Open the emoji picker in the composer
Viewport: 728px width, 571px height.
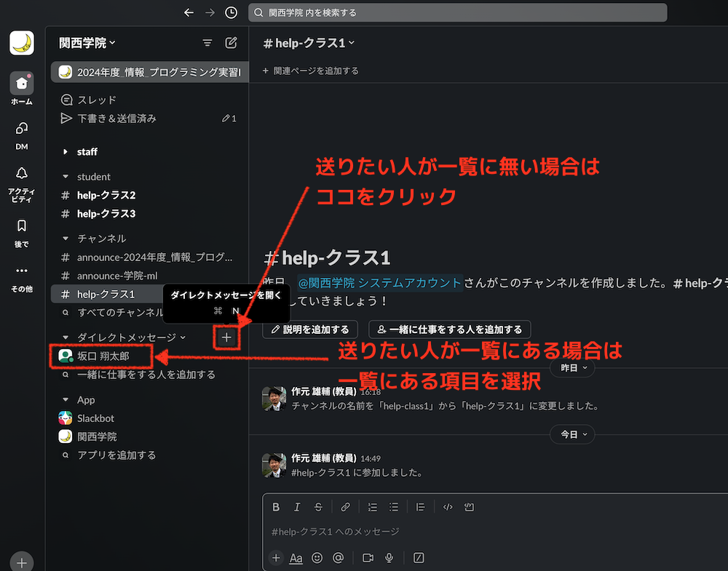[316, 558]
